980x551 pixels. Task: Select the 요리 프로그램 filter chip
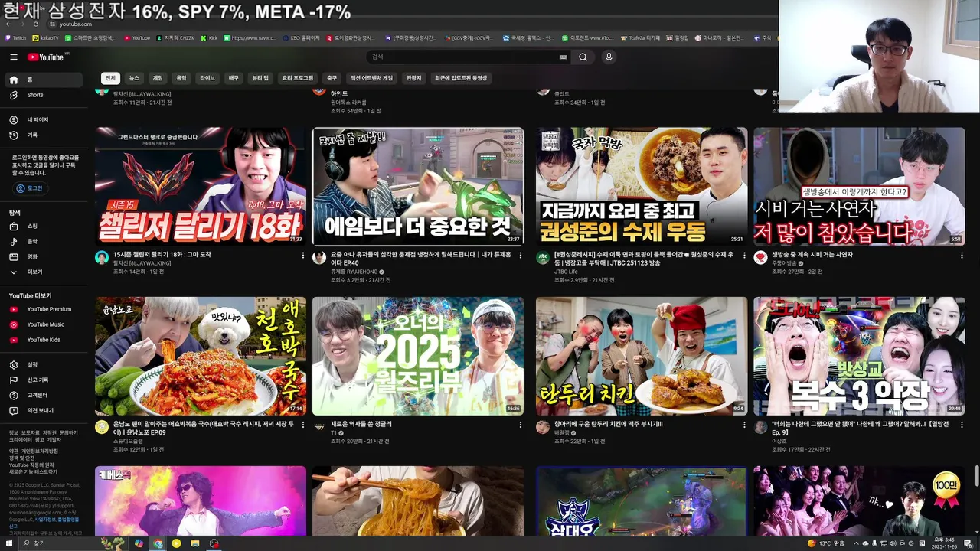click(x=298, y=78)
